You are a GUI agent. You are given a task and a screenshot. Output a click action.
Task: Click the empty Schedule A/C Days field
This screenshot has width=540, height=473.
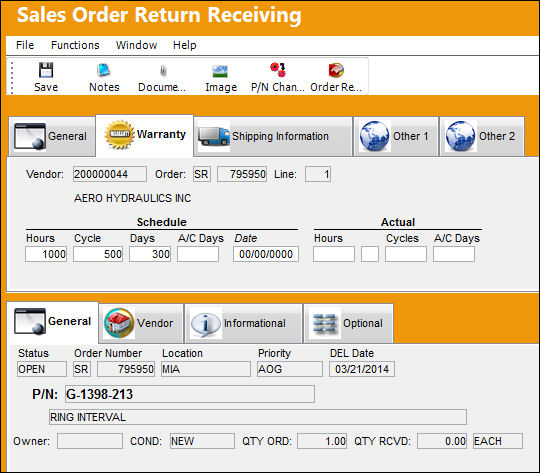[198, 254]
